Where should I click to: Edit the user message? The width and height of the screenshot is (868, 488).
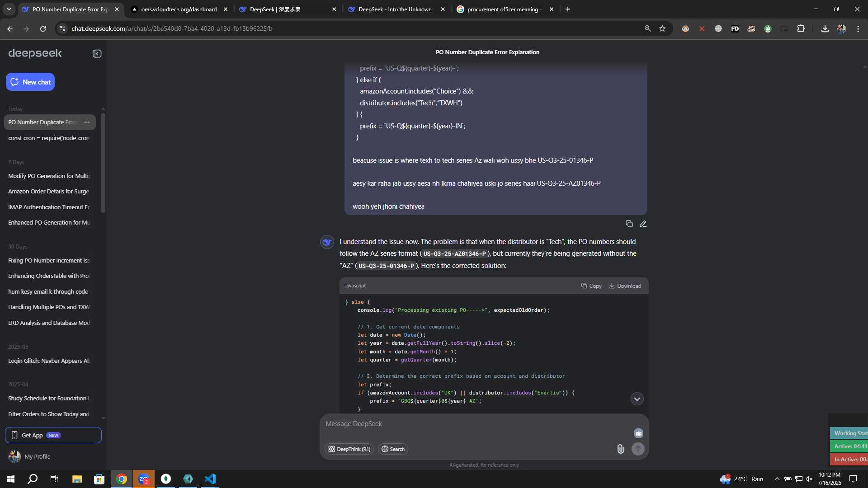pos(643,224)
